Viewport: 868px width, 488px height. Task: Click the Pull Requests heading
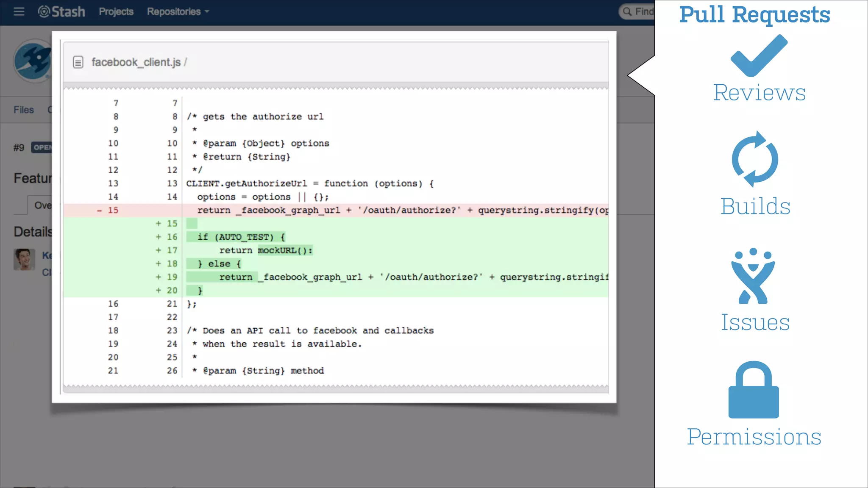[x=754, y=15]
